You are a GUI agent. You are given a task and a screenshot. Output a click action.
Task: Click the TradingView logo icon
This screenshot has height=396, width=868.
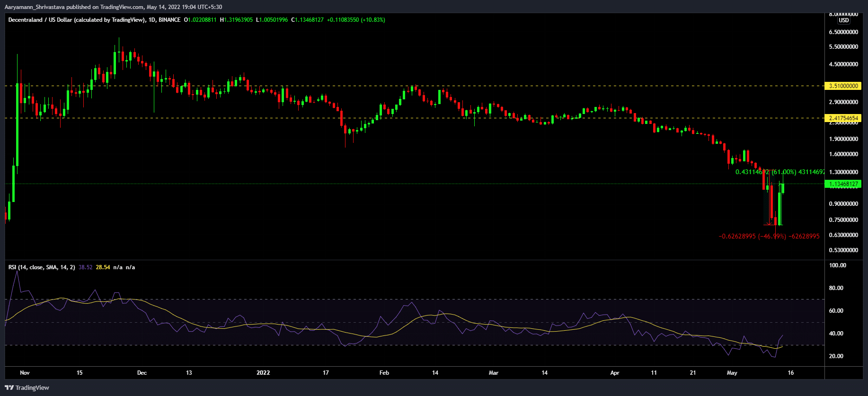pos(9,387)
